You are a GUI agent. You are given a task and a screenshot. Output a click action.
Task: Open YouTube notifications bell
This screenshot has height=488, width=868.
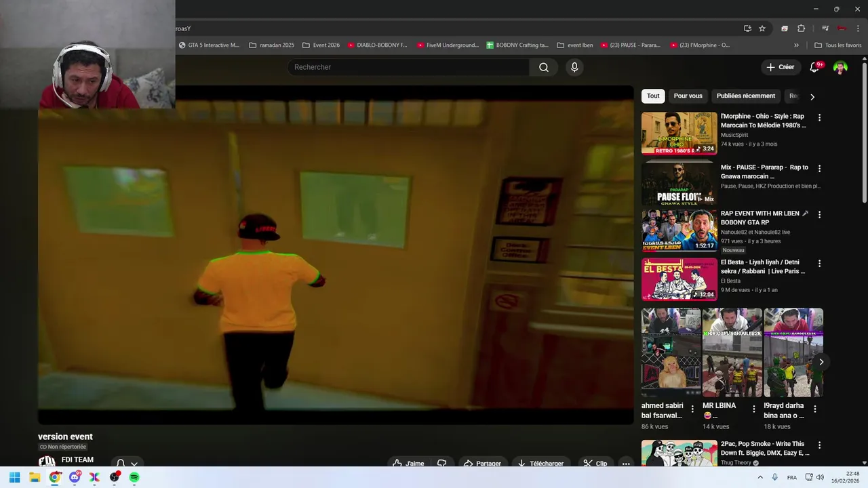[815, 67]
